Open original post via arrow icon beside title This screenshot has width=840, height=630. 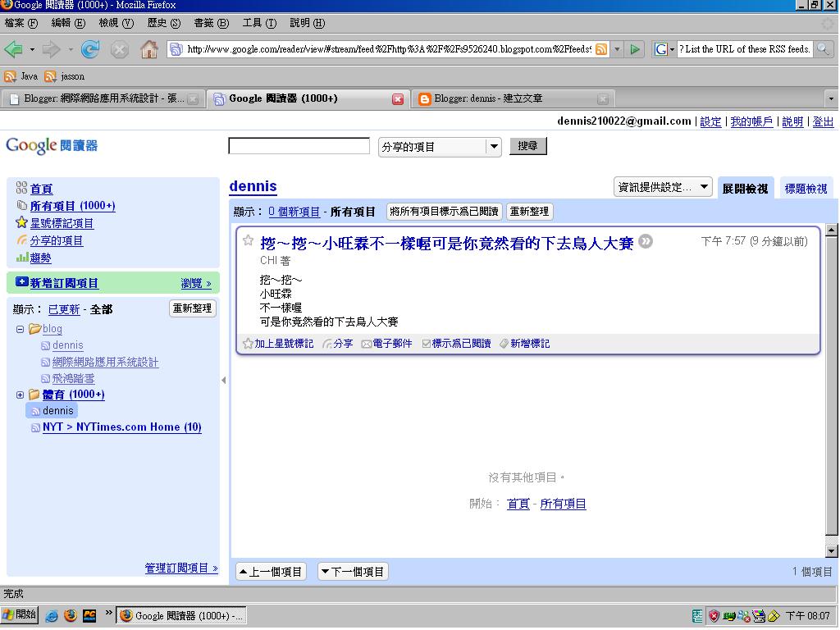click(x=646, y=242)
